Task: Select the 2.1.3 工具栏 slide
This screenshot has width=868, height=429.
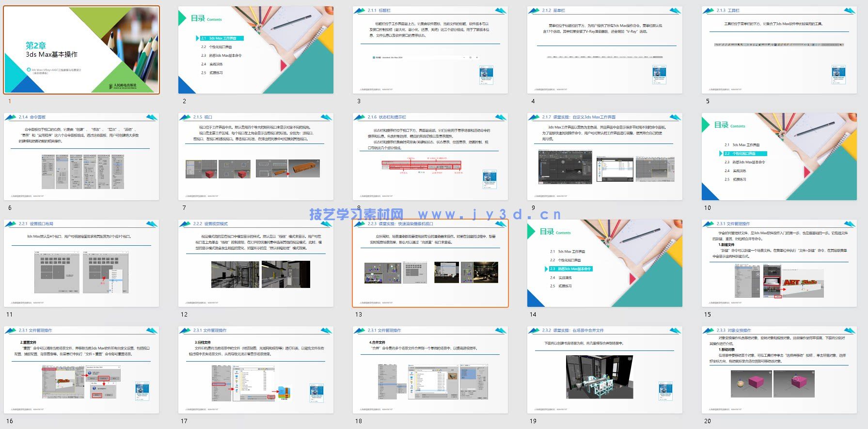Action: [x=779, y=50]
